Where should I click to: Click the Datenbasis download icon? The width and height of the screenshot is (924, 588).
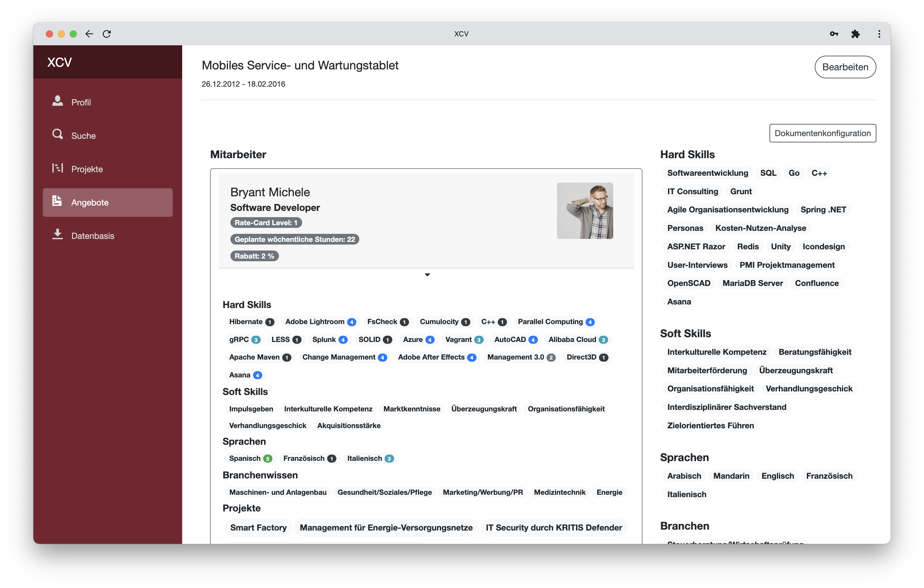[x=57, y=234]
